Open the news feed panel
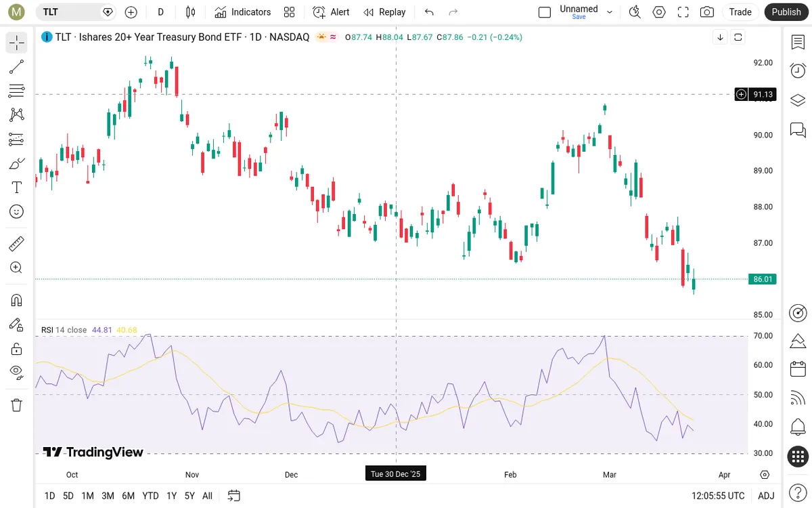Viewport: 812px width, 508px height. [x=798, y=398]
